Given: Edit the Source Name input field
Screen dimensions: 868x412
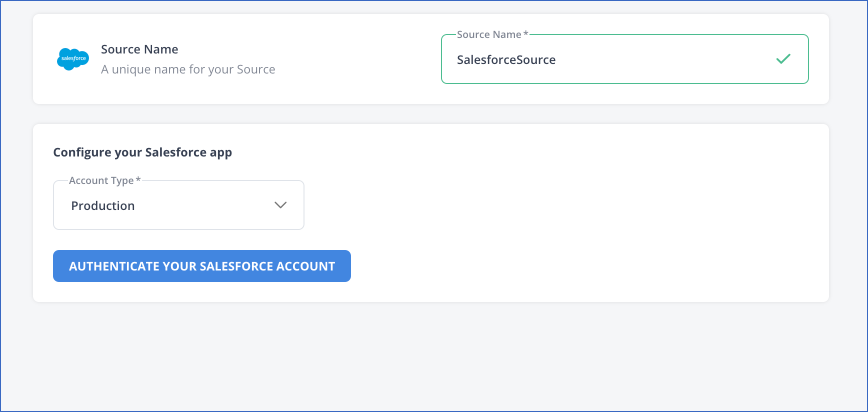Looking at the screenshot, I should coord(624,59).
